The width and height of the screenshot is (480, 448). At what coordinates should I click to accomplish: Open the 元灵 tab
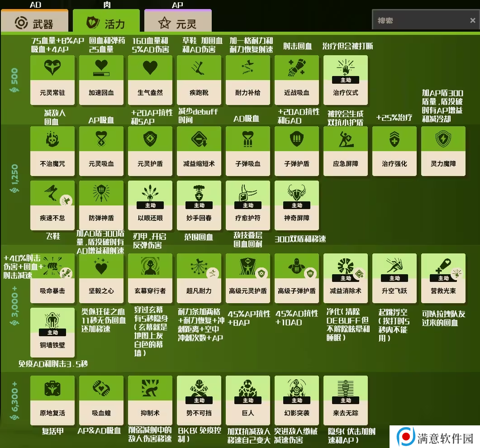[x=178, y=21]
